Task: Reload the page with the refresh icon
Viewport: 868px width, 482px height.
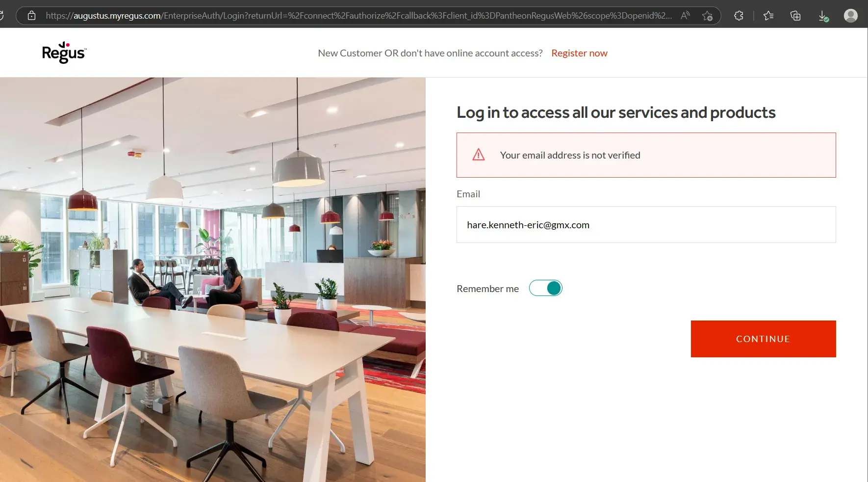Action: 1,16
